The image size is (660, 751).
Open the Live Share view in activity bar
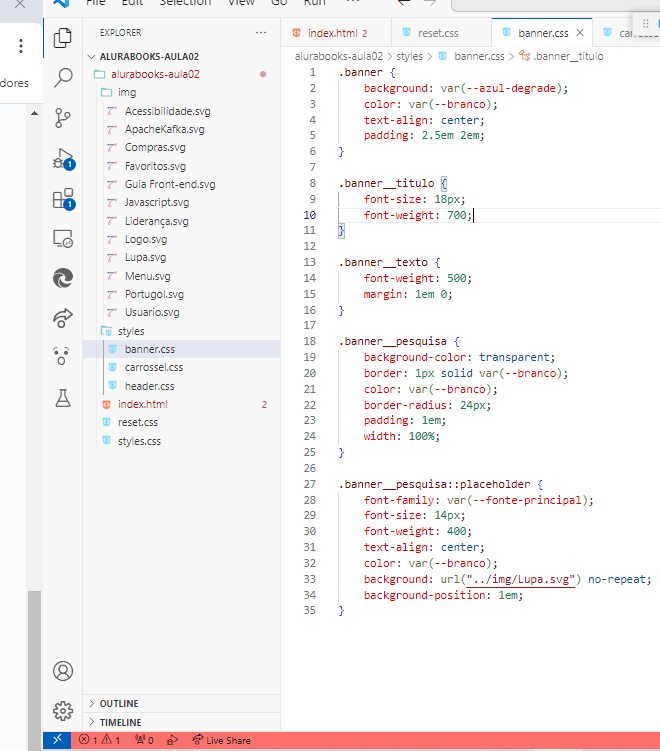(x=63, y=318)
